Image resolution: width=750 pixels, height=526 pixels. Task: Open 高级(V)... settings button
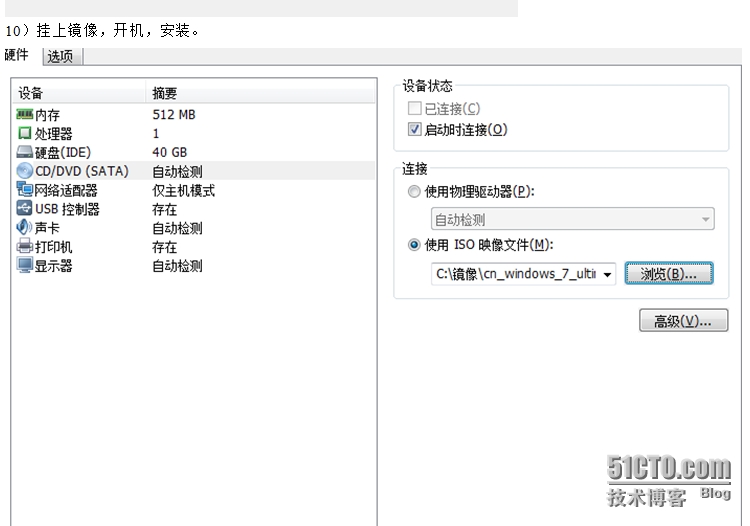[x=684, y=320]
